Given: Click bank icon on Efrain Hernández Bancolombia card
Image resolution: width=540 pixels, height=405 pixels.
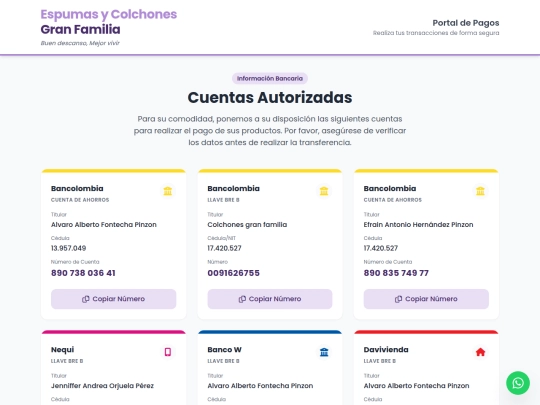Looking at the screenshot, I should click(480, 191).
